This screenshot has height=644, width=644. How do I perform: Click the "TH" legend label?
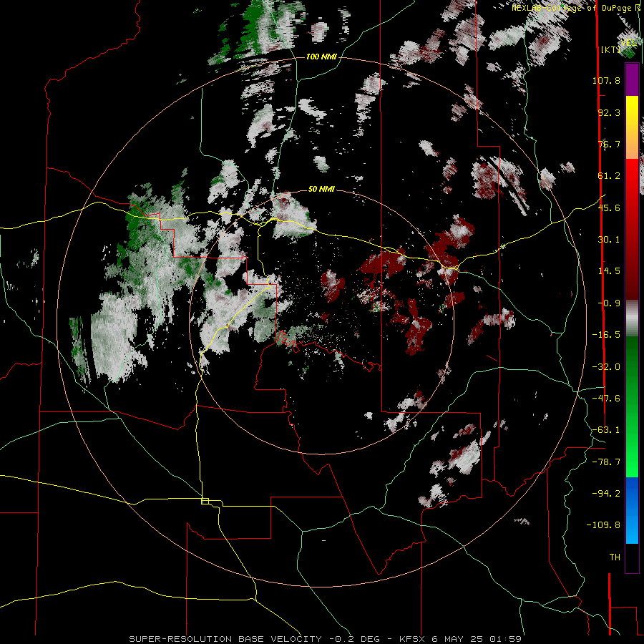615,557
